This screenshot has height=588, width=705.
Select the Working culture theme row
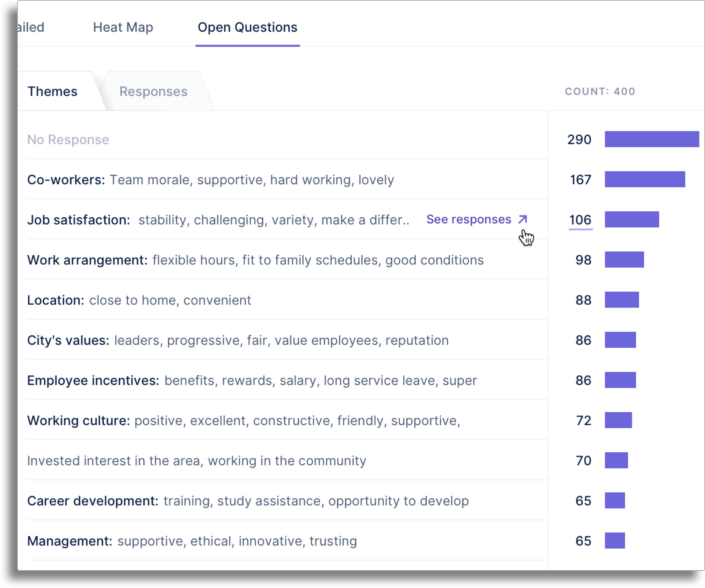(x=244, y=421)
